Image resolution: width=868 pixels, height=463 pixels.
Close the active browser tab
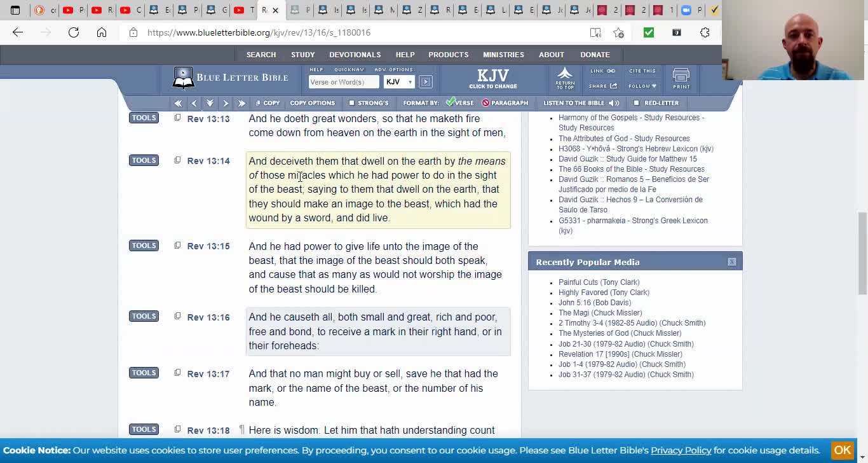(275, 10)
